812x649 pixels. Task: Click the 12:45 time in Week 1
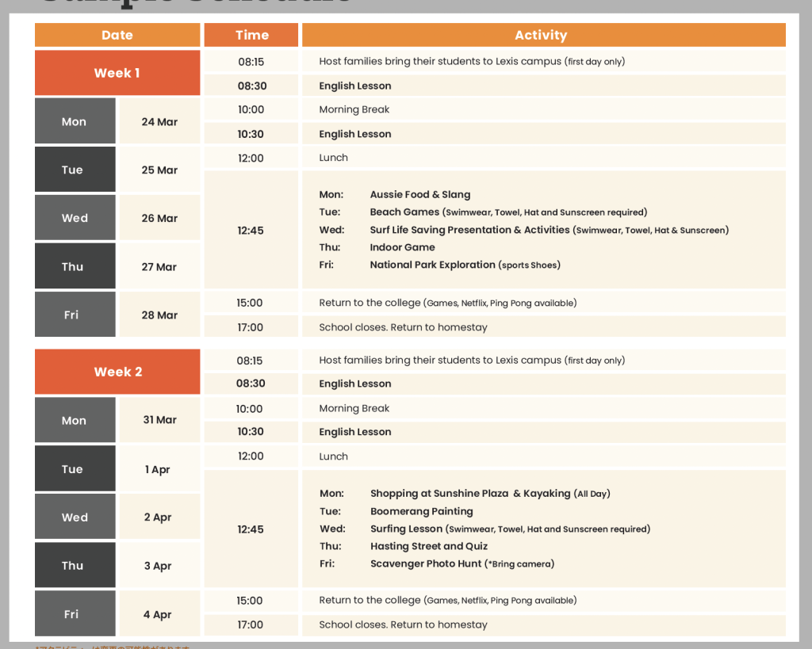click(x=251, y=231)
